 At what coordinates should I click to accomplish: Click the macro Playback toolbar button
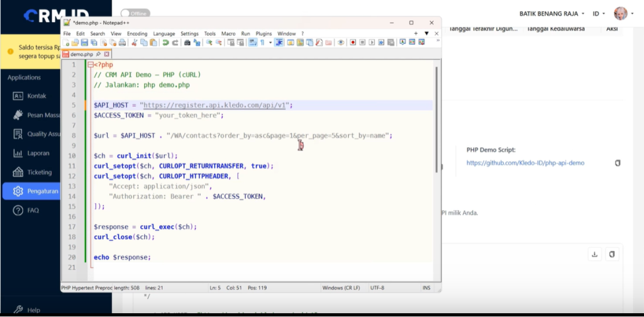pos(372,42)
